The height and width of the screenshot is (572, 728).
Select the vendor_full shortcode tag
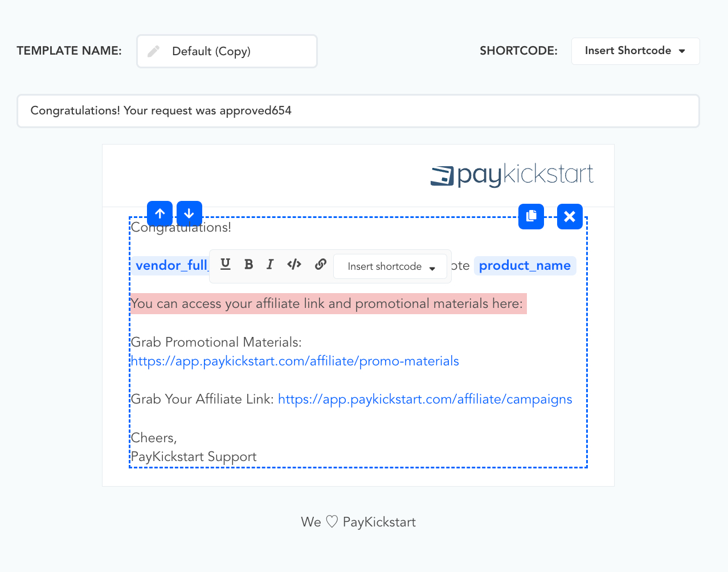171,266
